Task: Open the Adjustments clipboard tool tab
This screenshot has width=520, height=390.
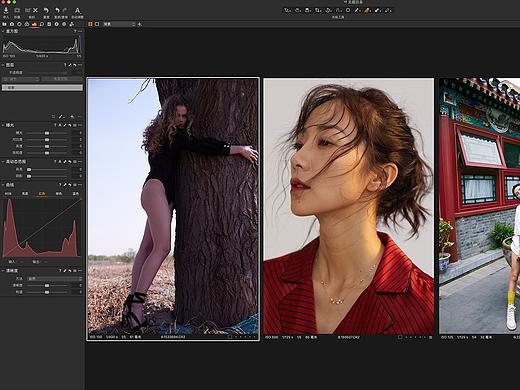Action: point(49,24)
